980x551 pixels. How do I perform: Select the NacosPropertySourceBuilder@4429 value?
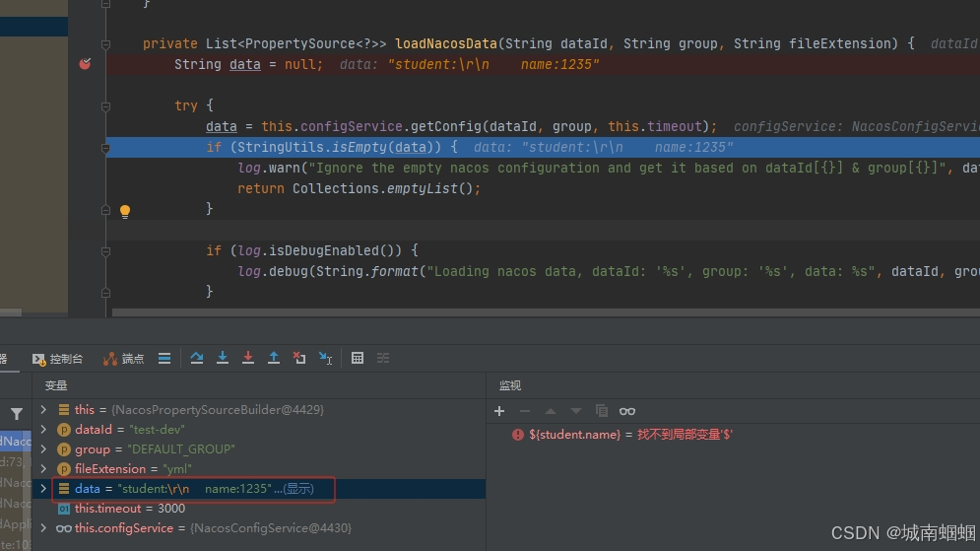pos(218,410)
